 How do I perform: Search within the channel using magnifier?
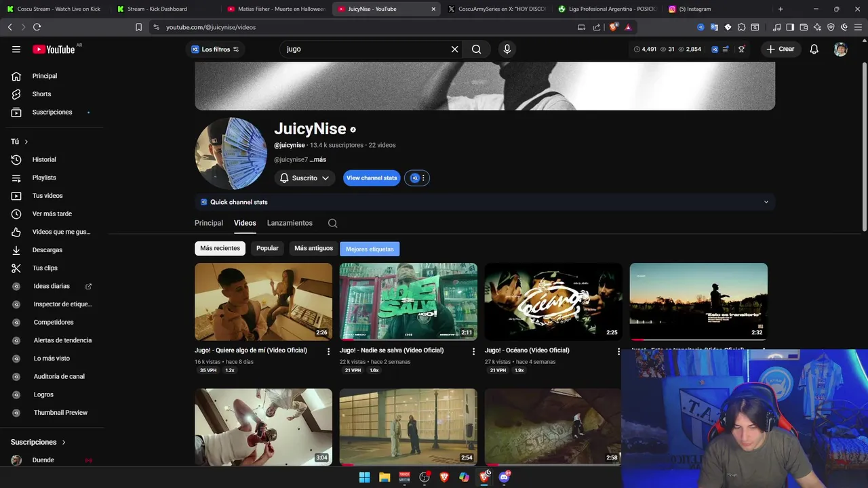click(x=332, y=223)
